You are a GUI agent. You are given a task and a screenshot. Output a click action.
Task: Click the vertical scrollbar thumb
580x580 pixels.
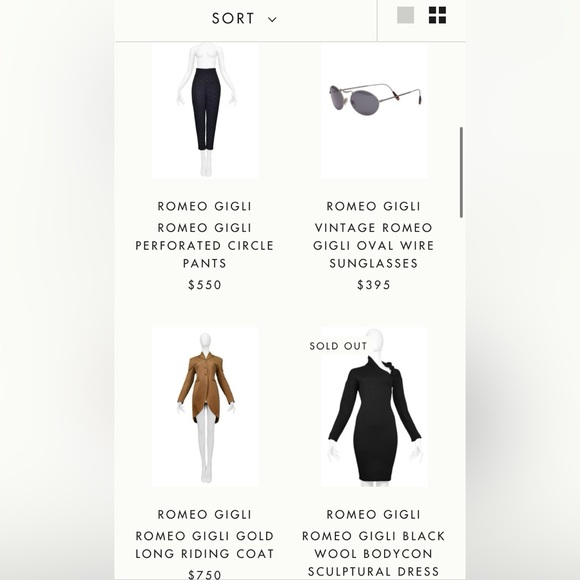click(461, 172)
